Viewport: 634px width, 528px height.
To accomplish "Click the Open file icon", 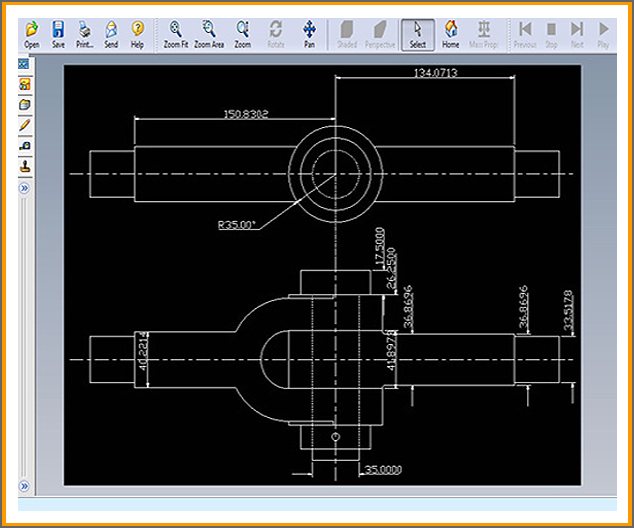I will pyautogui.click(x=32, y=35).
